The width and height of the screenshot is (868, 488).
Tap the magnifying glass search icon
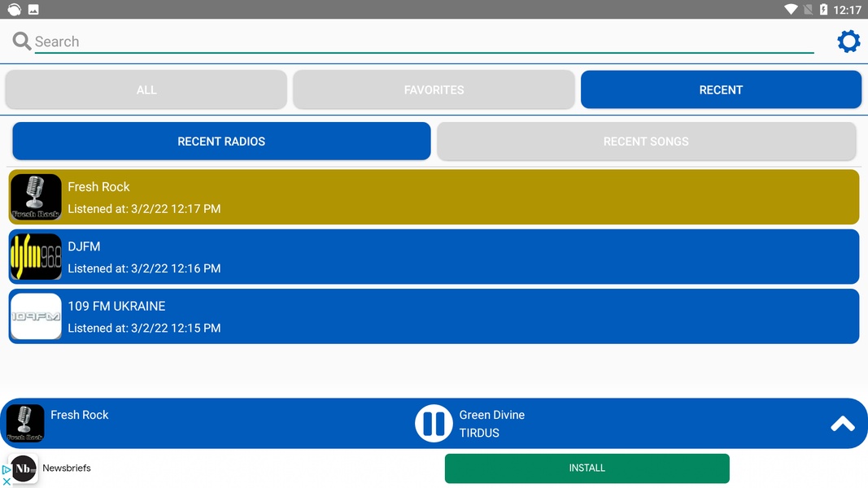(x=22, y=41)
